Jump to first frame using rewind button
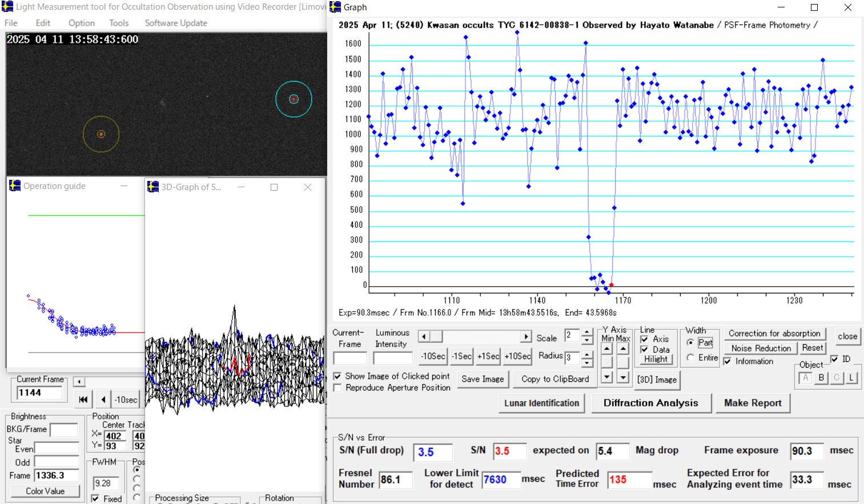 coord(83,400)
